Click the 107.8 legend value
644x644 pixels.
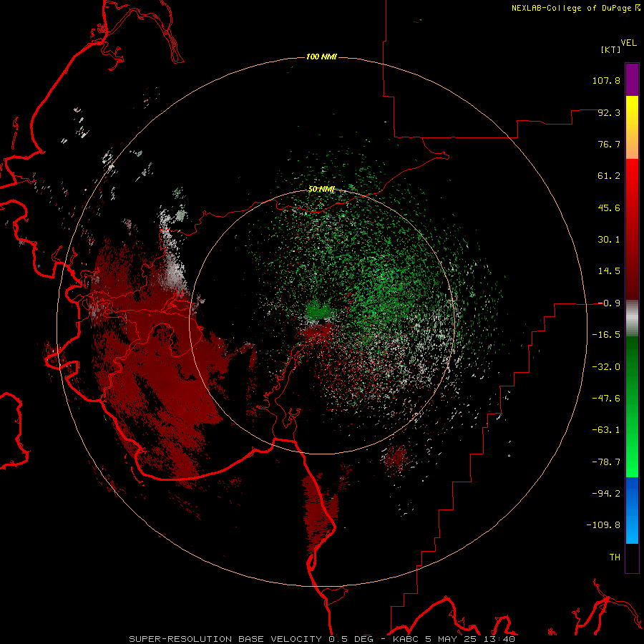point(606,80)
